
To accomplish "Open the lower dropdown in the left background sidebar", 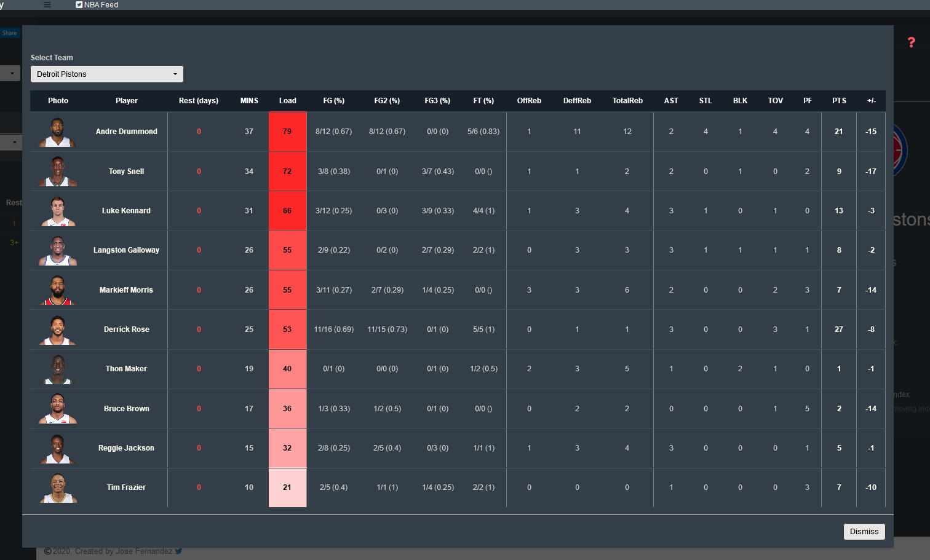I will pos(10,143).
